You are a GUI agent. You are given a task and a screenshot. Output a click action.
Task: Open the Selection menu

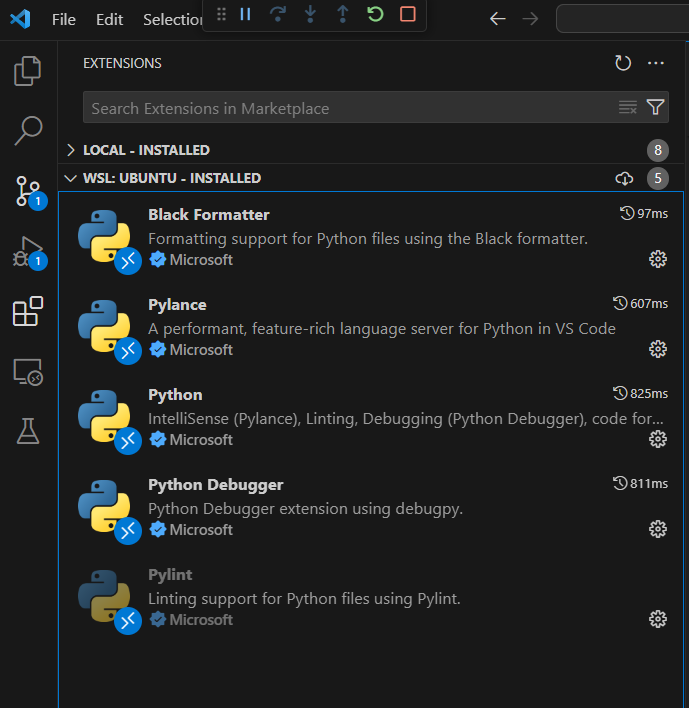[x=172, y=19]
